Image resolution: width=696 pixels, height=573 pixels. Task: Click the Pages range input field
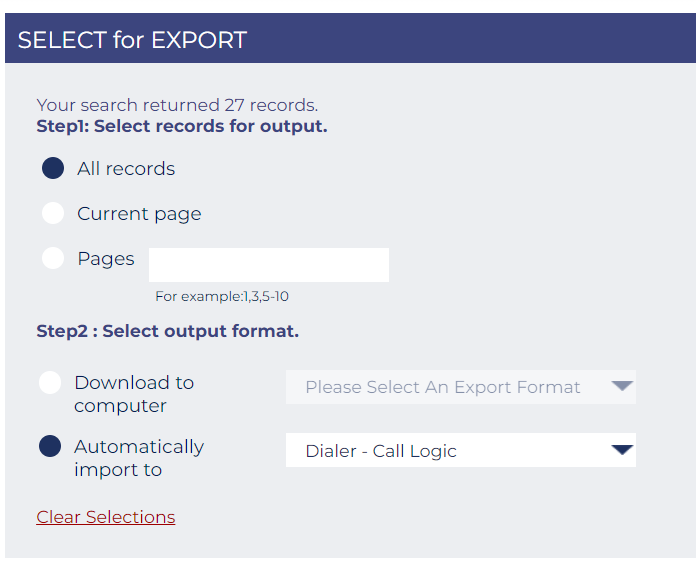pos(268,265)
